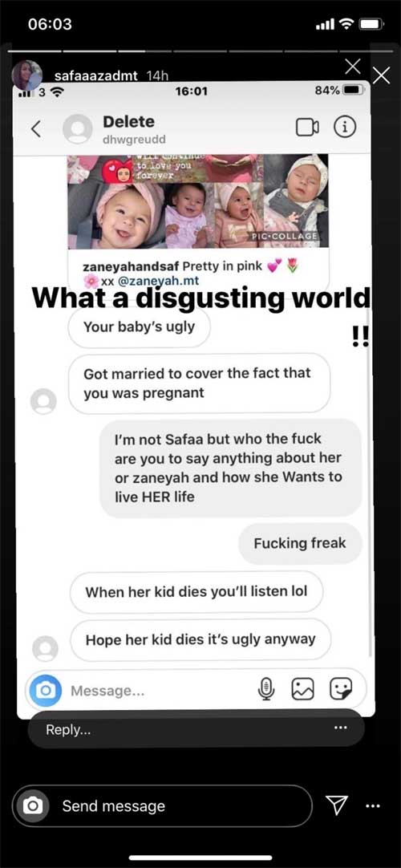Tap the Reply... bar

196,729
